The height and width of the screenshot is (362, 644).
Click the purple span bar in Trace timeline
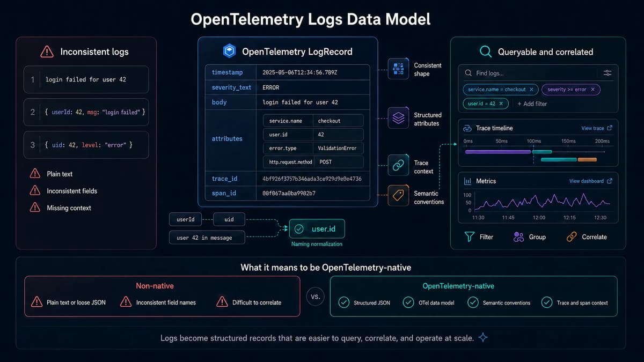pos(498,152)
